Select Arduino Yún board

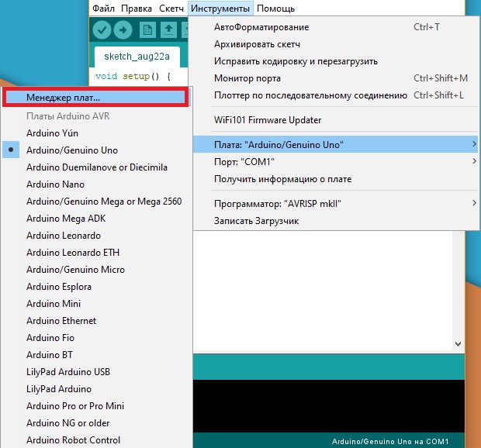96,133
